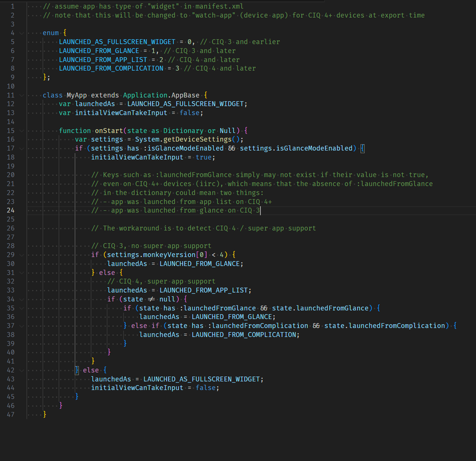Fold the else-if launchedFromComplication block at line 37

pos(21,326)
